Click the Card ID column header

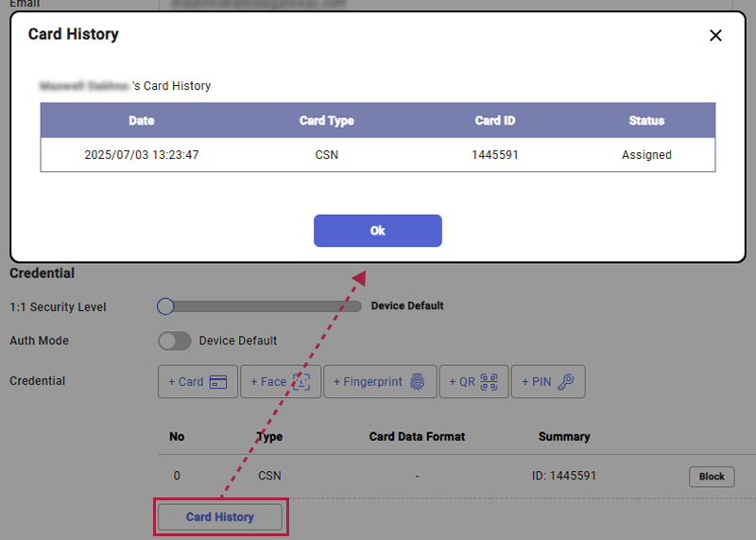coord(494,121)
